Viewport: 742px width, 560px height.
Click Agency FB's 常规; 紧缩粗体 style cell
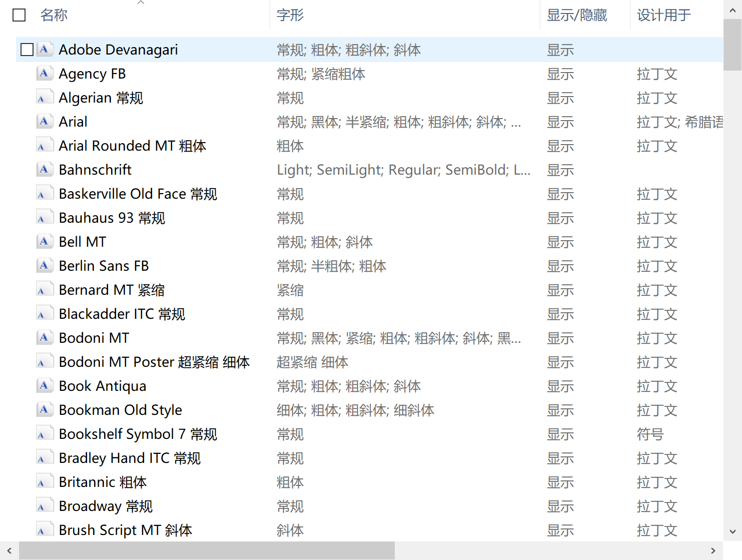[x=321, y=74]
